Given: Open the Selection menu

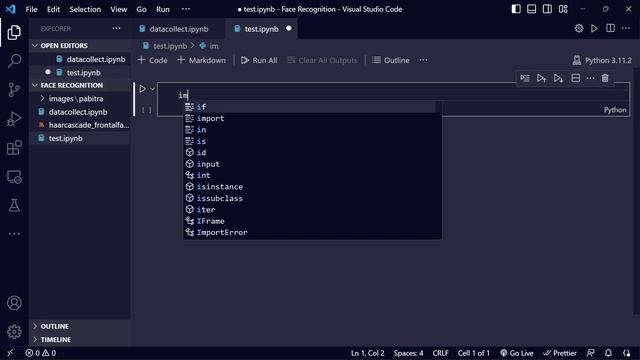Looking at the screenshot, I should point(85,9).
